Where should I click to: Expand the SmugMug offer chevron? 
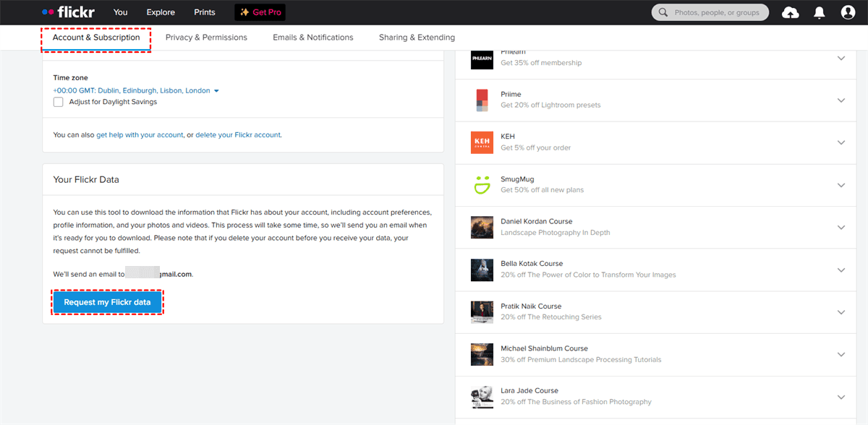pos(841,185)
